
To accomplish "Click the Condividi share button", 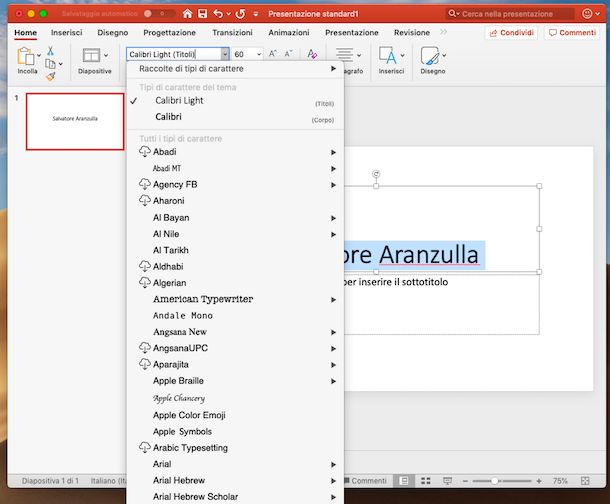I will [511, 33].
